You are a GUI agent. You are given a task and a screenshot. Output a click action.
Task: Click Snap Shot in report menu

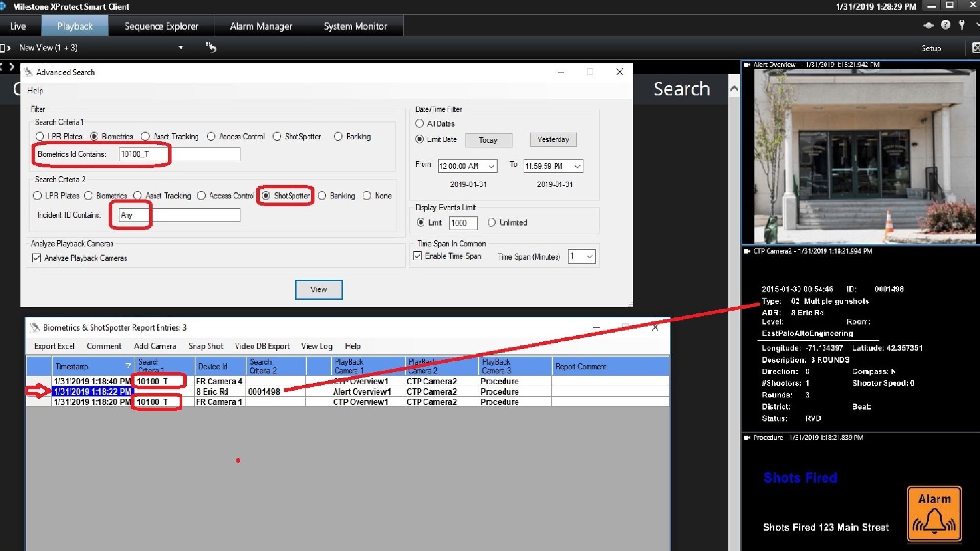coord(206,346)
